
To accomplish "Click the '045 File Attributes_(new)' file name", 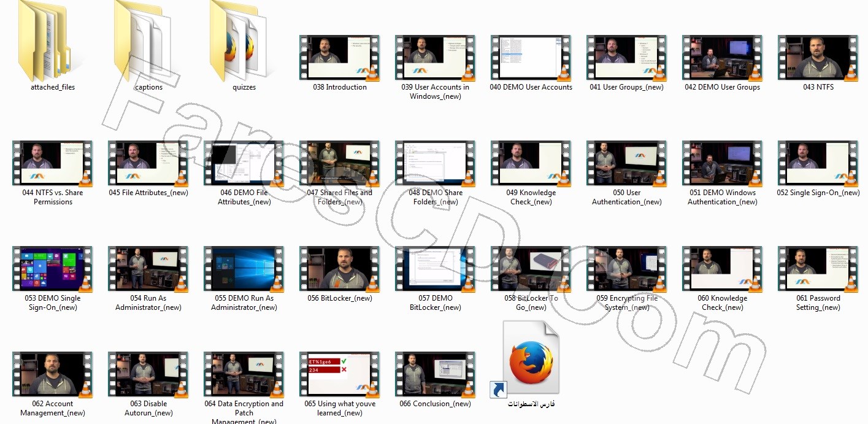I will click(x=148, y=193).
